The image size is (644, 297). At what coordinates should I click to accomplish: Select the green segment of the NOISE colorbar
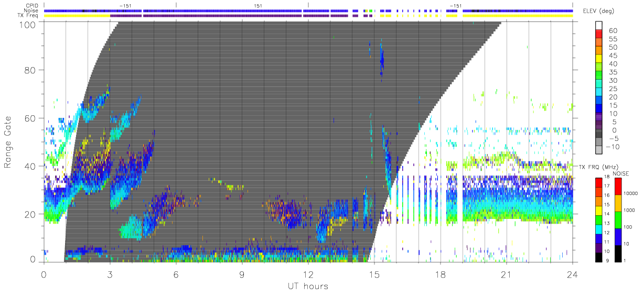(619, 219)
